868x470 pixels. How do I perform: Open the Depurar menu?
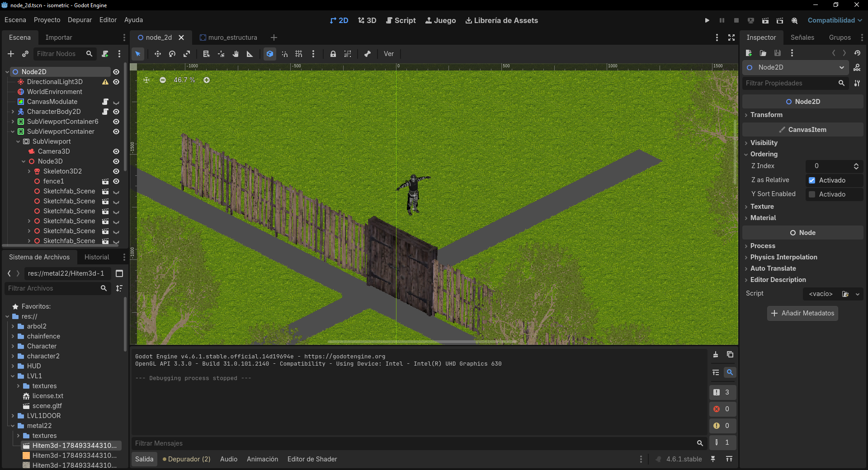pyautogui.click(x=80, y=20)
